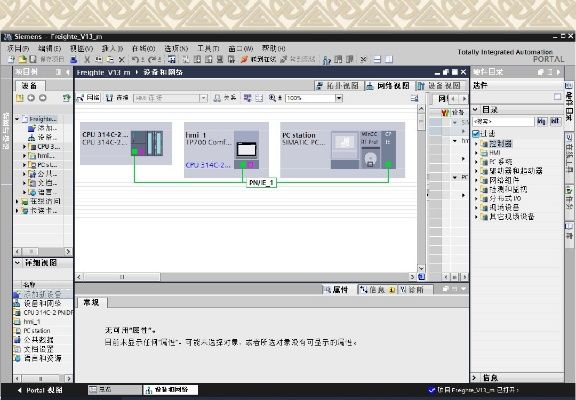Expand the hmi... node in project tree
Viewport: 576px width, 400px height.
(24, 156)
